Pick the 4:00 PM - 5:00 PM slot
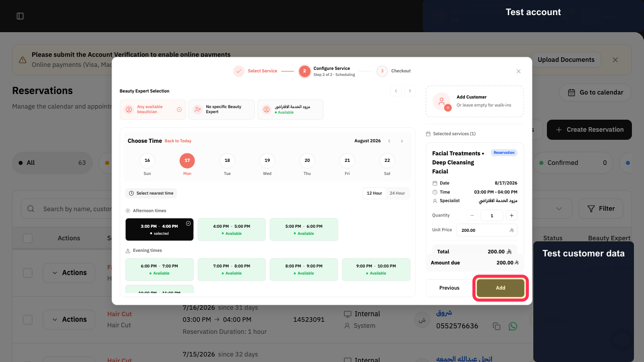Viewport: 644px width, 362px height. [231, 229]
